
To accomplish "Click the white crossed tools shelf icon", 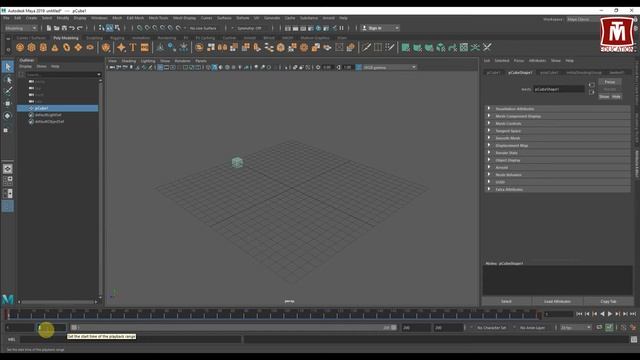I will [x=487, y=48].
